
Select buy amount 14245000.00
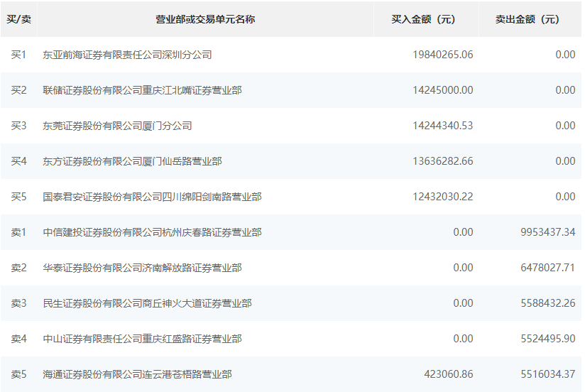pyautogui.click(x=443, y=90)
